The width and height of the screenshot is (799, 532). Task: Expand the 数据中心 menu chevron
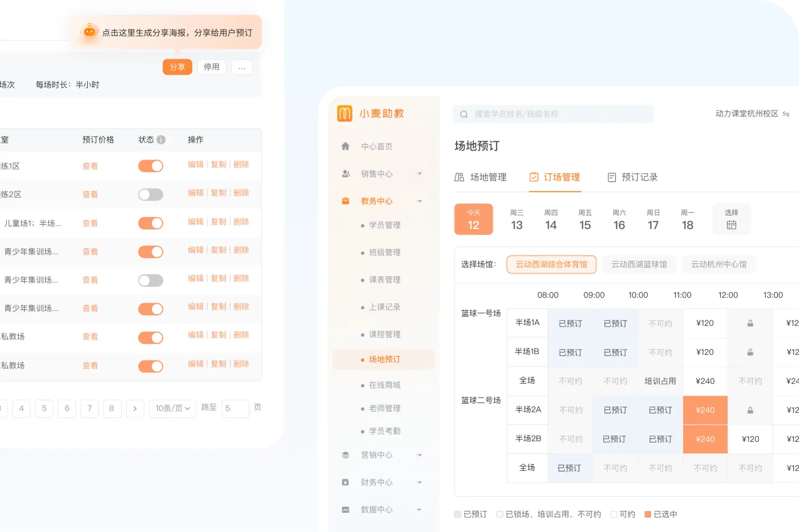pyautogui.click(x=419, y=510)
